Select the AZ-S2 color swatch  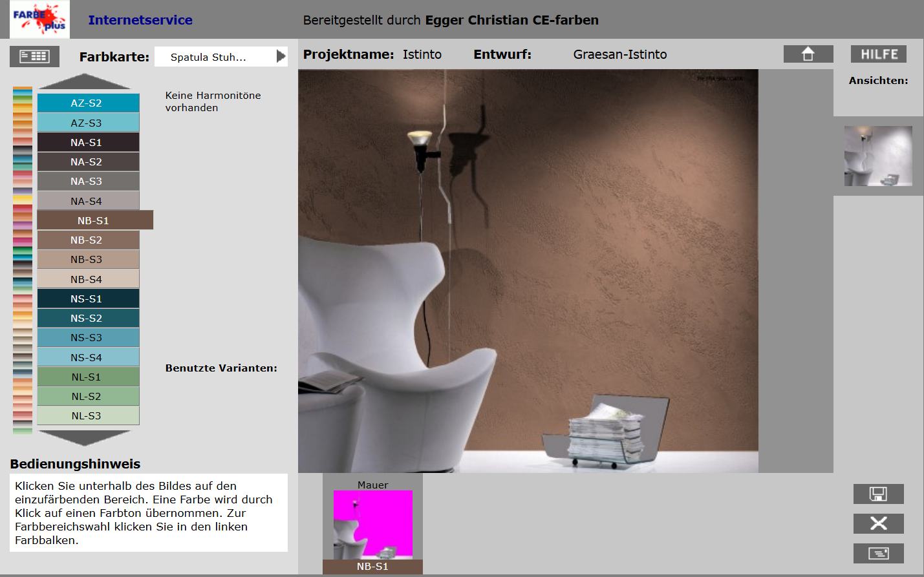pyautogui.click(x=88, y=103)
